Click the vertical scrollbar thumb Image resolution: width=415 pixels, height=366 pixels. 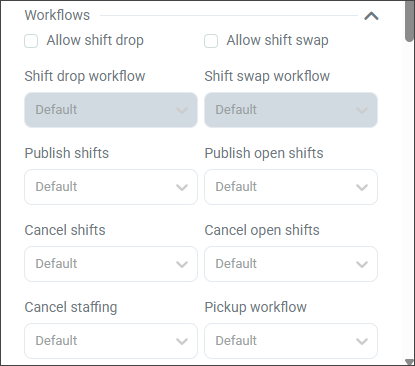pyautogui.click(x=409, y=21)
